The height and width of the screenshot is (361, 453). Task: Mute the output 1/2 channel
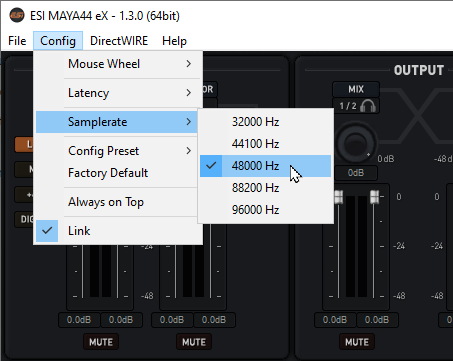pyautogui.click(x=357, y=342)
